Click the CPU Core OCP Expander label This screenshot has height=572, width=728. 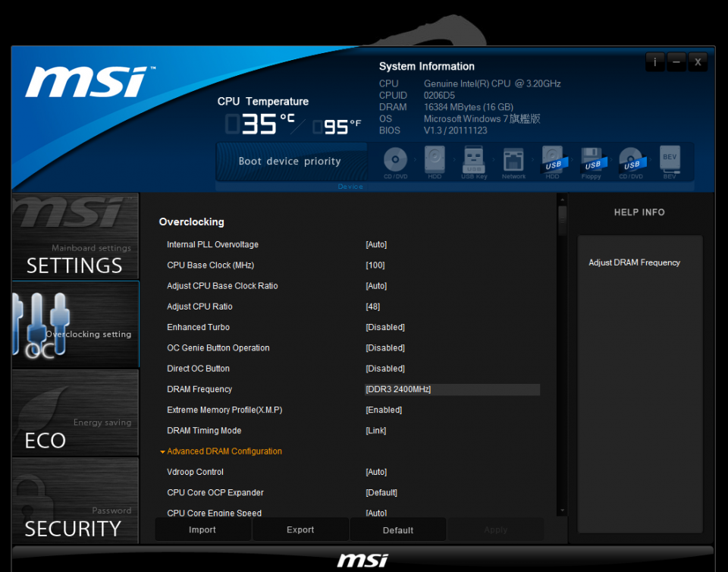point(215,492)
